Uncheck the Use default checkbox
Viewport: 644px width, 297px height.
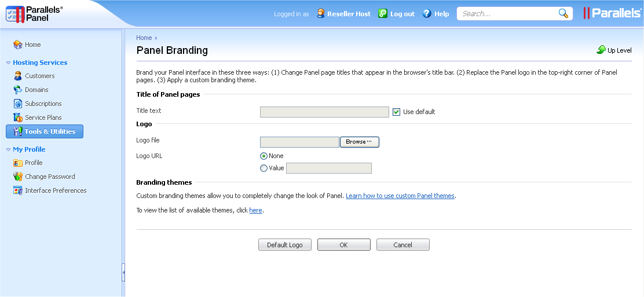[396, 112]
